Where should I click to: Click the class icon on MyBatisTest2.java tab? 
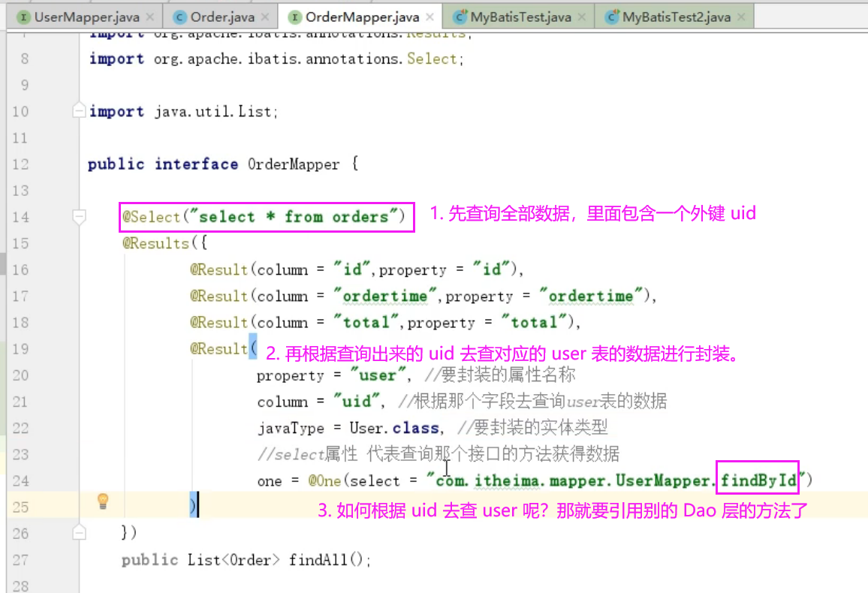click(612, 18)
